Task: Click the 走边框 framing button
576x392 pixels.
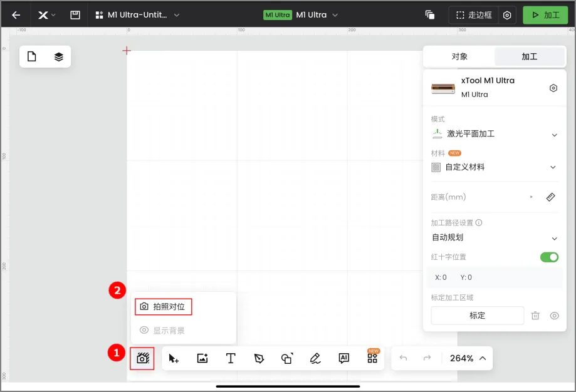Action: [473, 15]
